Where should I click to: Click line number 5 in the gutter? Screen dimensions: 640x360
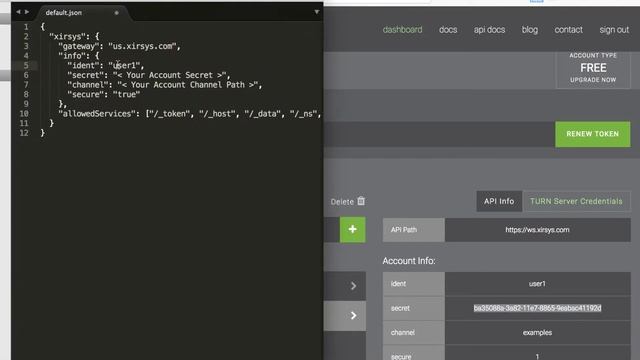coord(26,65)
